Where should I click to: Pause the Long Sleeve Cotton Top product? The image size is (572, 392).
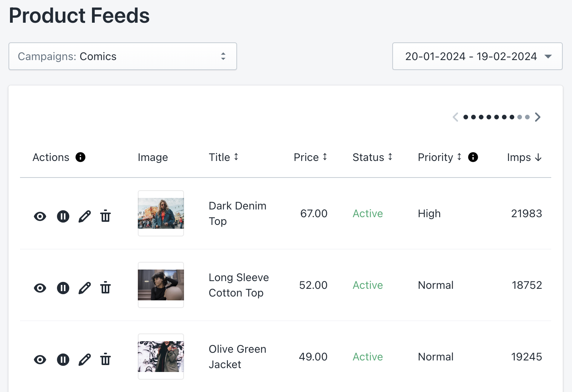click(63, 288)
